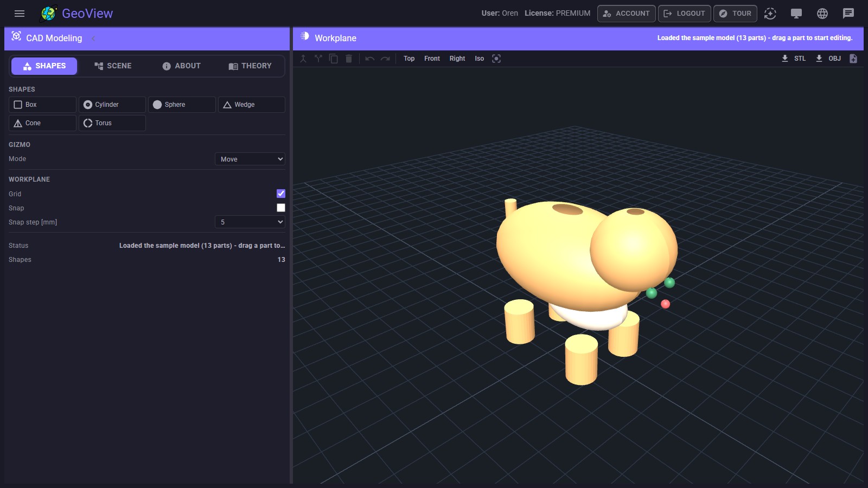Click the red sphere on the model

pyautogui.click(x=666, y=304)
